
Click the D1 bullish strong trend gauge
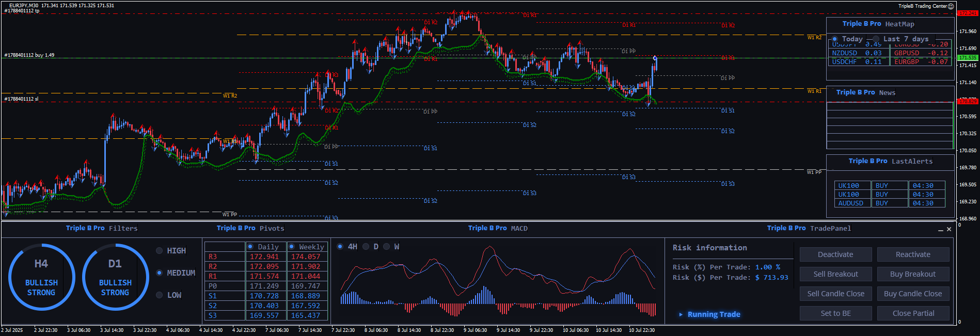tap(115, 277)
